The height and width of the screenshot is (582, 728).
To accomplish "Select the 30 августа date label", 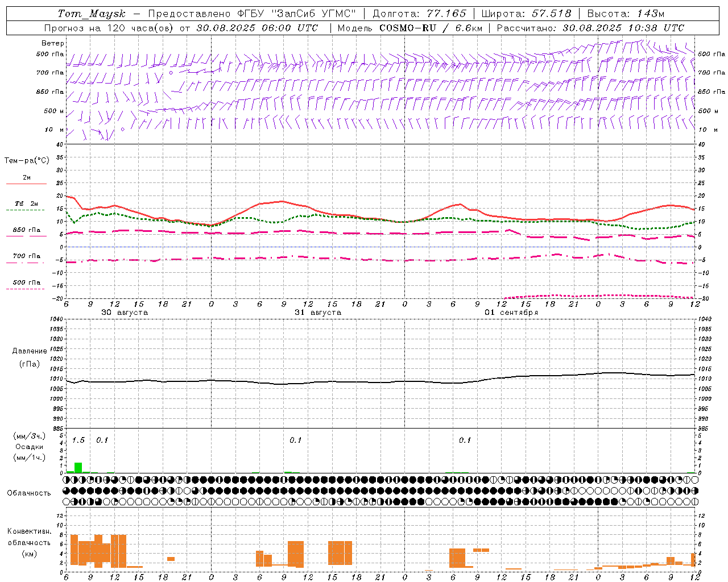I will (125, 313).
